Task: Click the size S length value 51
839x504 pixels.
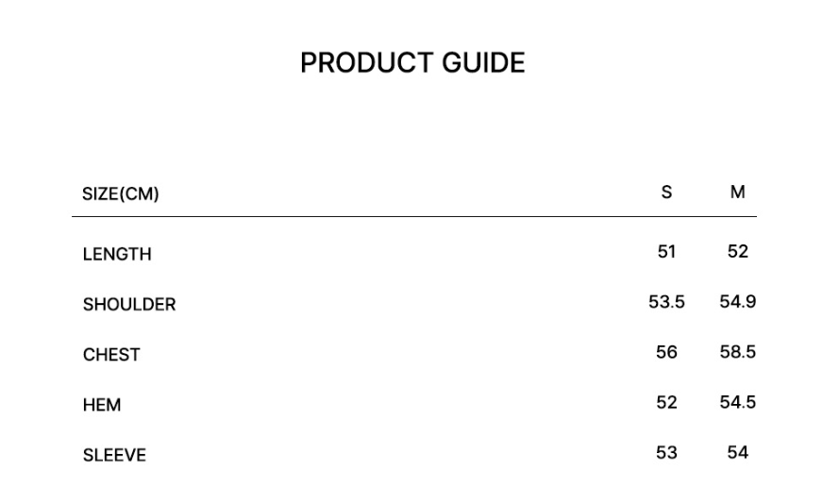Action: (x=666, y=251)
